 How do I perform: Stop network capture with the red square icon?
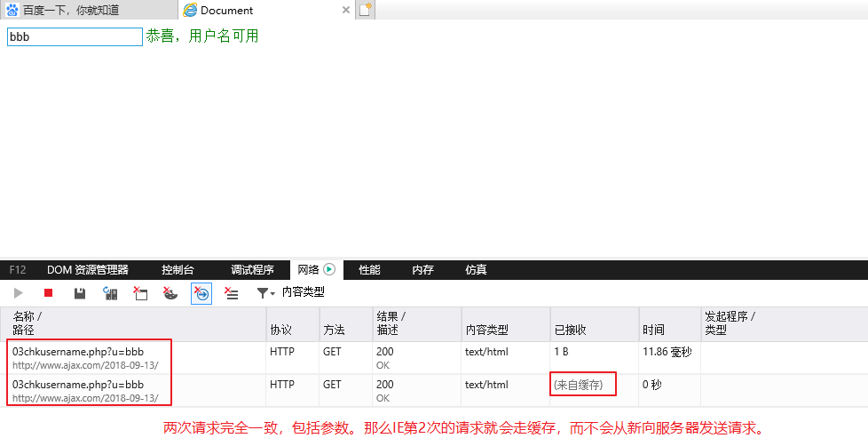(49, 293)
